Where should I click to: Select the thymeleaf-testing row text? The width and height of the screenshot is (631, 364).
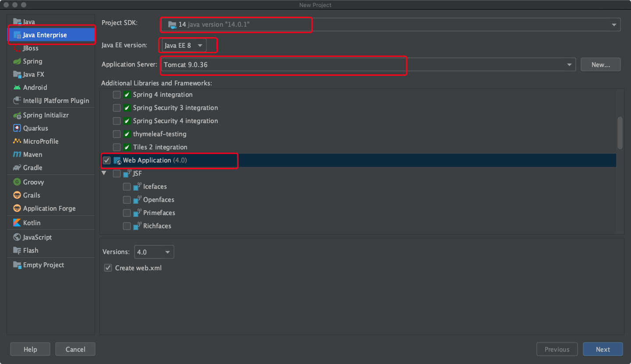160,134
